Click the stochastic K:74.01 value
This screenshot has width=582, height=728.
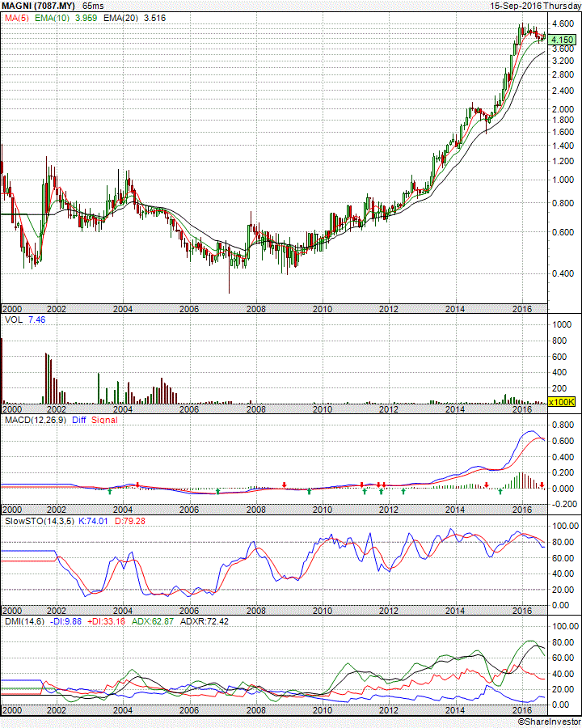coord(93,522)
